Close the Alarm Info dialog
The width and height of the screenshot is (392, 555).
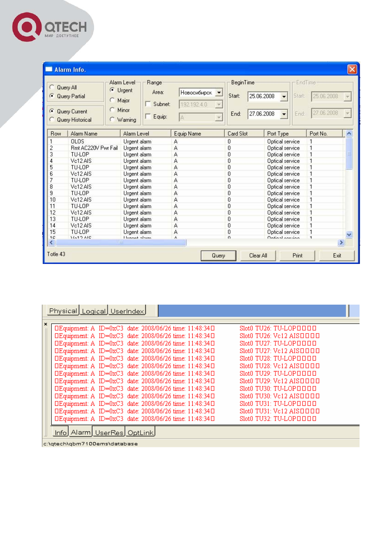click(352, 69)
